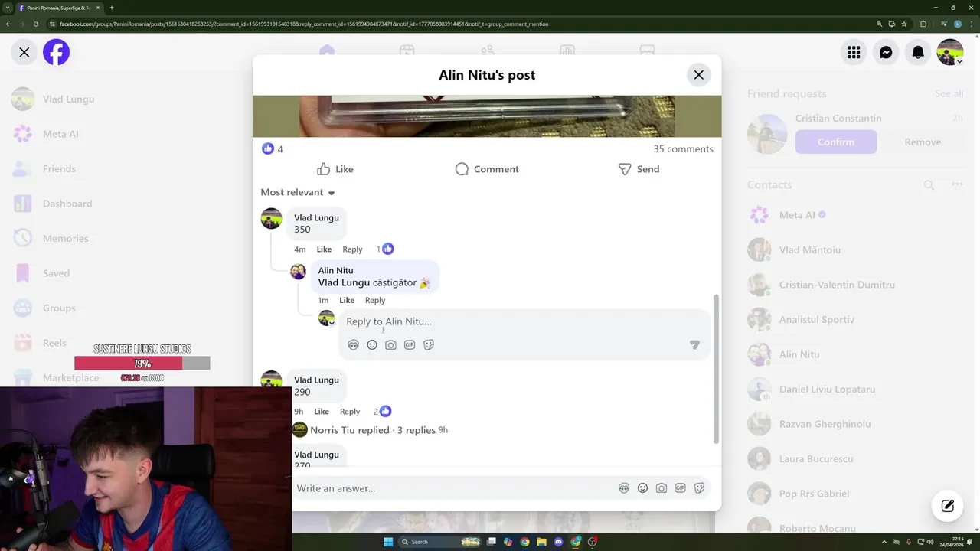The width and height of the screenshot is (980, 551).
Task: Click the Comment button on the post
Action: pos(487,169)
